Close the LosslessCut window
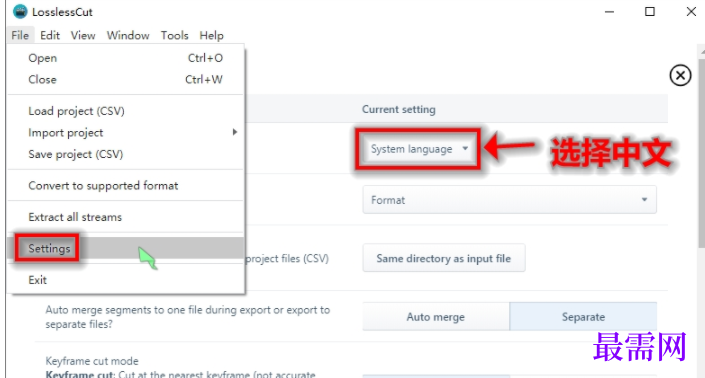The height and width of the screenshot is (378, 705). pyautogui.click(x=692, y=11)
